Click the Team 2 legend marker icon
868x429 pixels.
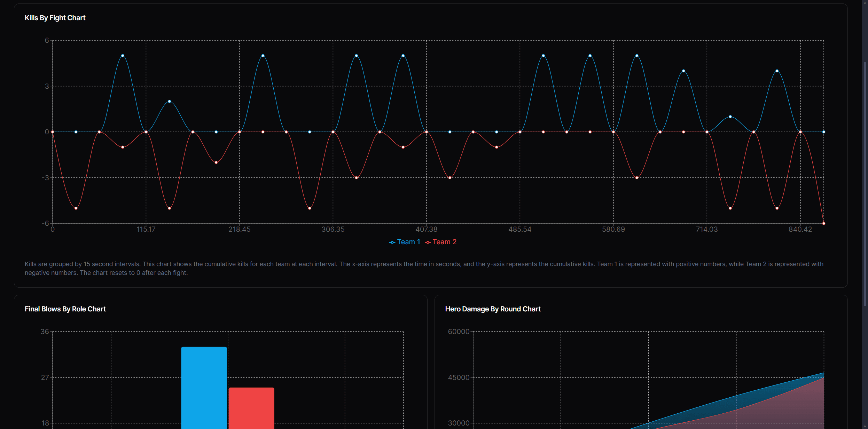(x=428, y=242)
